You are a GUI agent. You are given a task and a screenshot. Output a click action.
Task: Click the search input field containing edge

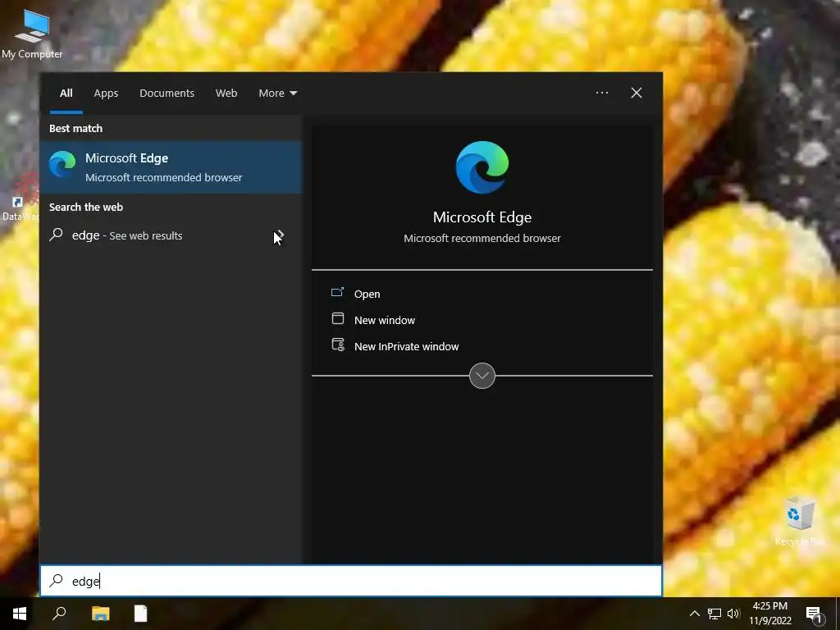click(351, 581)
